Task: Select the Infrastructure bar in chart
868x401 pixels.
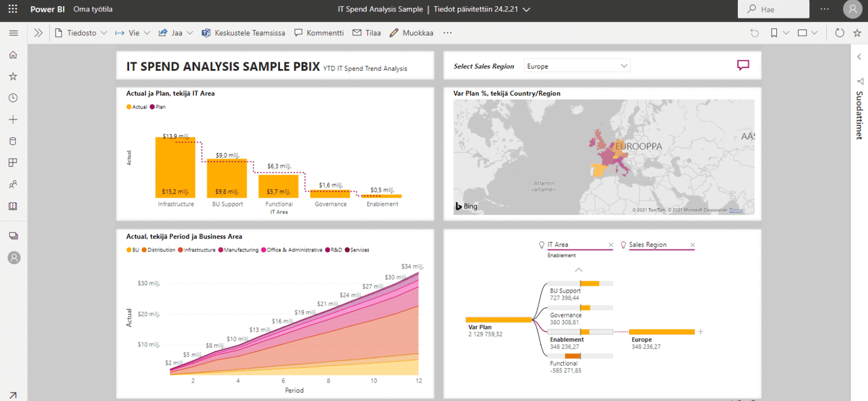Action: [175, 167]
